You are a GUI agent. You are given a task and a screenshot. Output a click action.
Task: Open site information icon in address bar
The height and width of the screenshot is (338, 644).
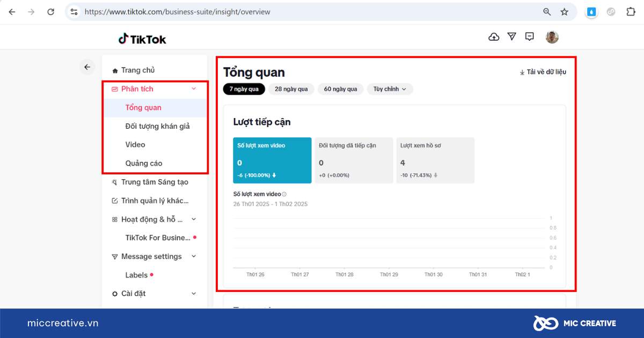74,11
